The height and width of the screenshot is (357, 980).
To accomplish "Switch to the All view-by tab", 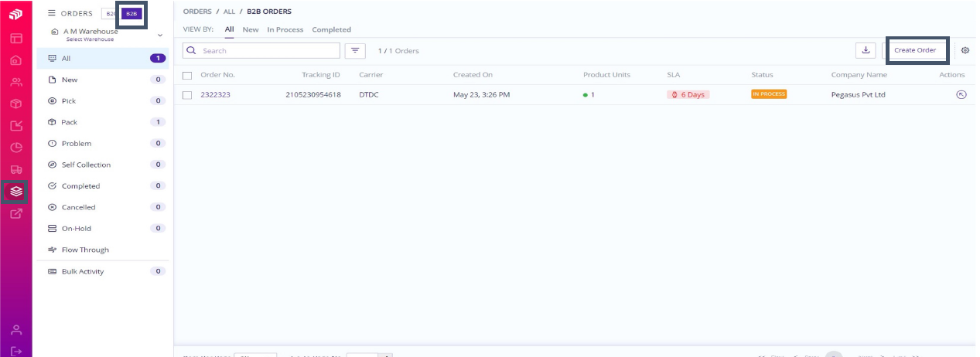I will (230, 29).
